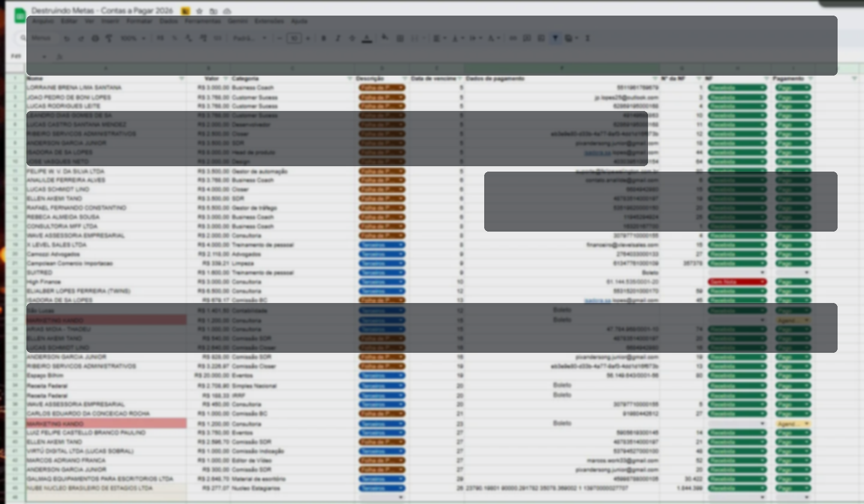Select the red MARKETING KANDO cell in row 38

point(106,424)
